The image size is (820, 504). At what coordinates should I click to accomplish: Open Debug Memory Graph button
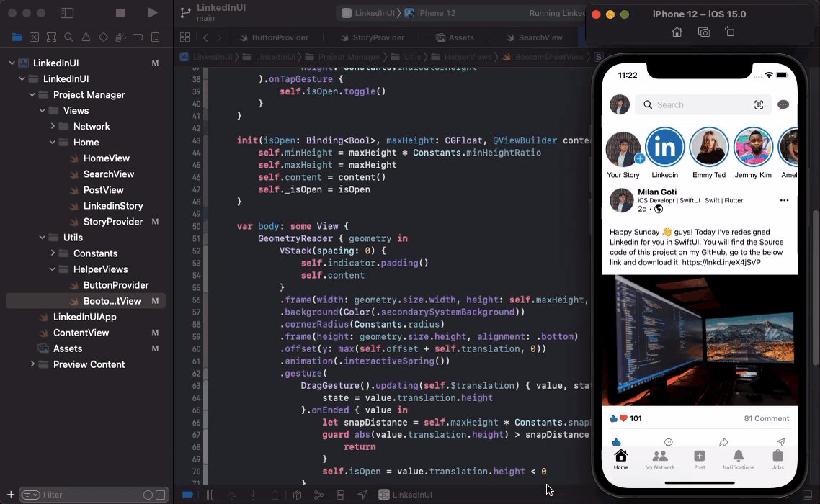tap(318, 495)
